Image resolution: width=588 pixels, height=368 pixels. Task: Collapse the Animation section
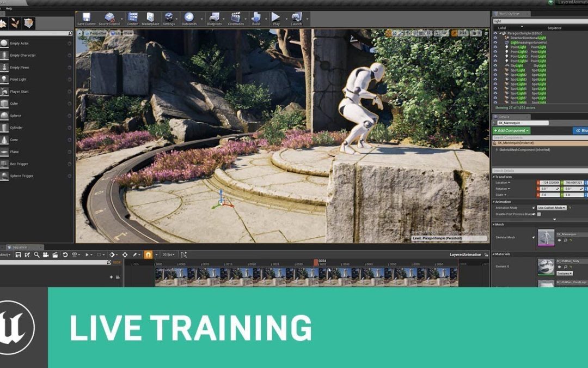click(493, 202)
